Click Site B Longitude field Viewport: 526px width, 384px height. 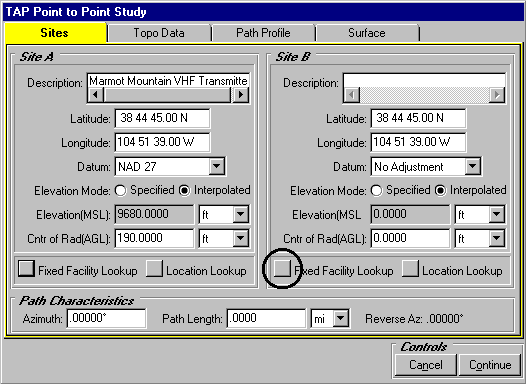click(x=418, y=142)
